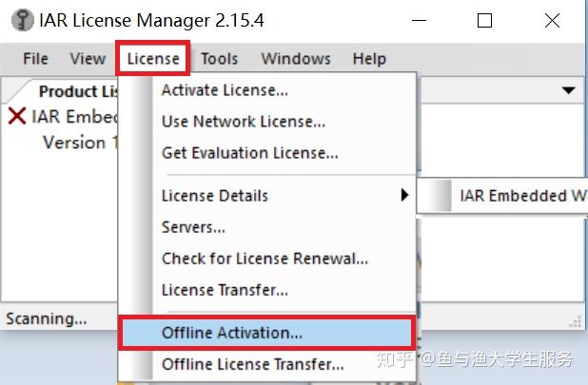Click the red X product status icon
588x385 pixels.
(17, 116)
